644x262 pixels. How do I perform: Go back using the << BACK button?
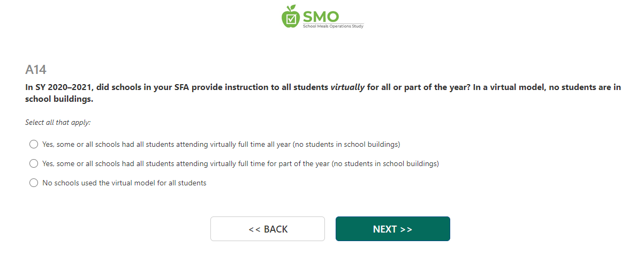point(268,229)
